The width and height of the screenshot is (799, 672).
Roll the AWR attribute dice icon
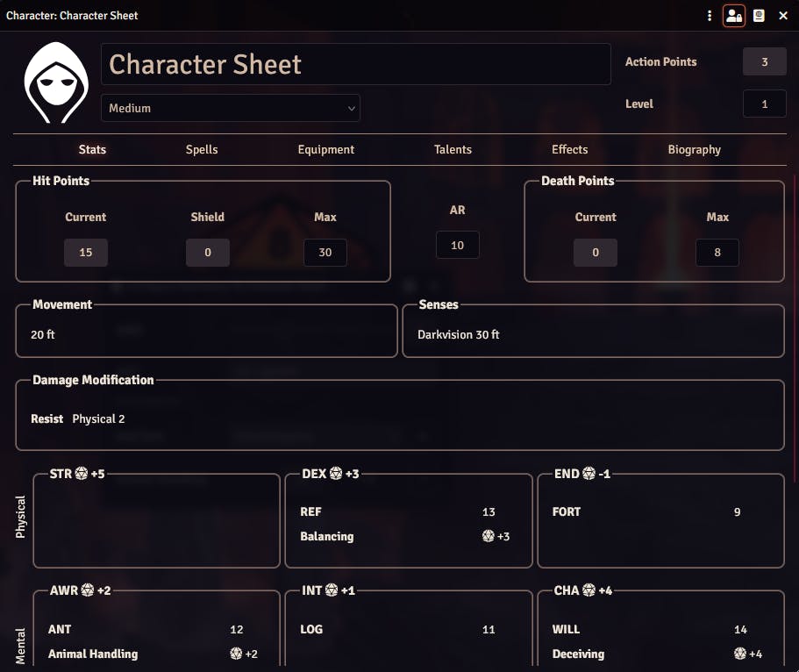pyautogui.click(x=88, y=590)
